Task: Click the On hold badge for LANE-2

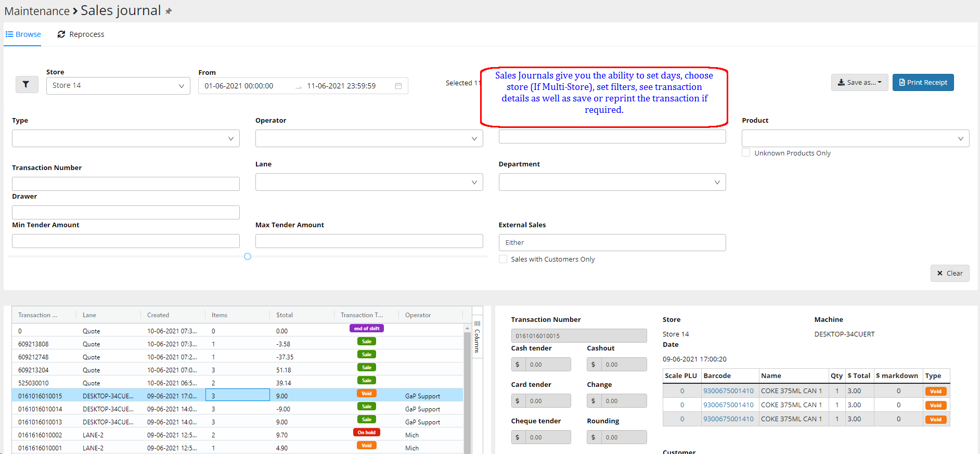Action: [x=367, y=433]
